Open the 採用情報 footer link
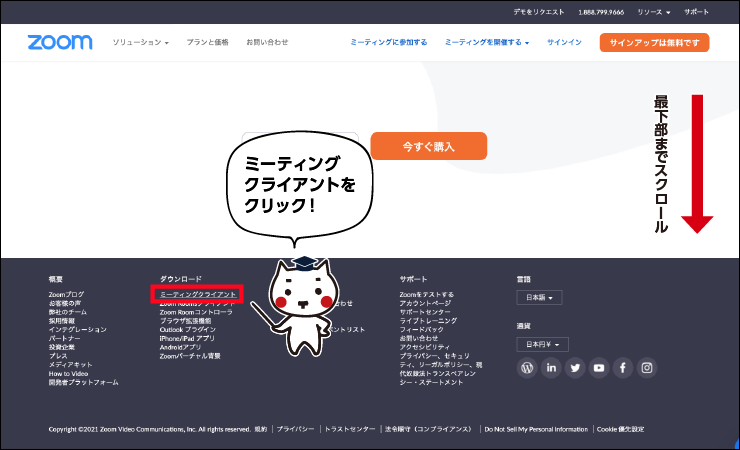The height and width of the screenshot is (450, 740). coord(61,321)
